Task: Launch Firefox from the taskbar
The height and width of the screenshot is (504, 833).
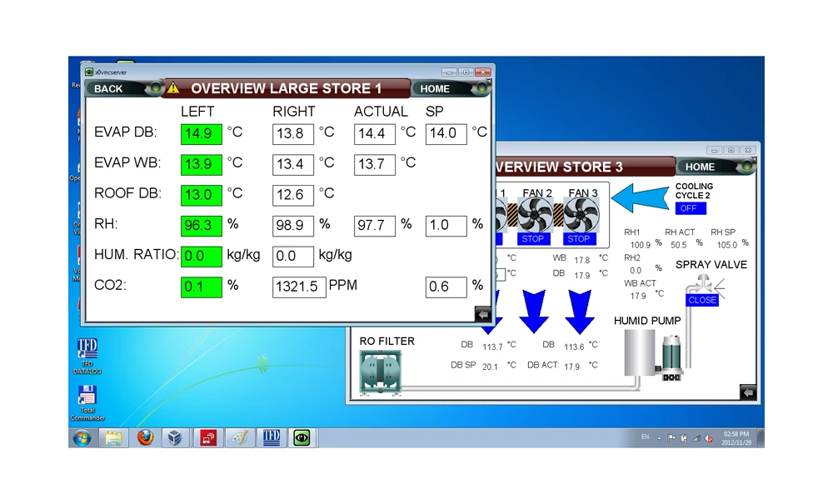Action: pyautogui.click(x=146, y=437)
